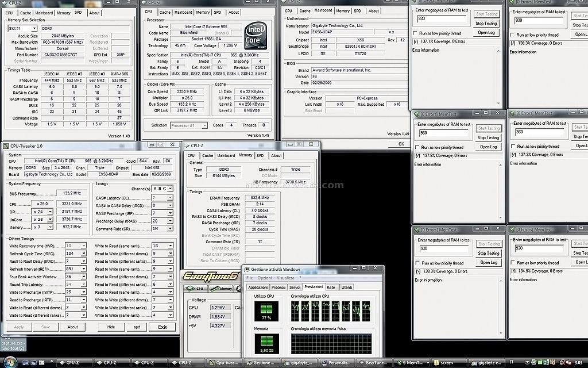Open Gestione attività taskbar button
Image resolution: width=588 pixels, height=368 pixels.
[x=261, y=363]
